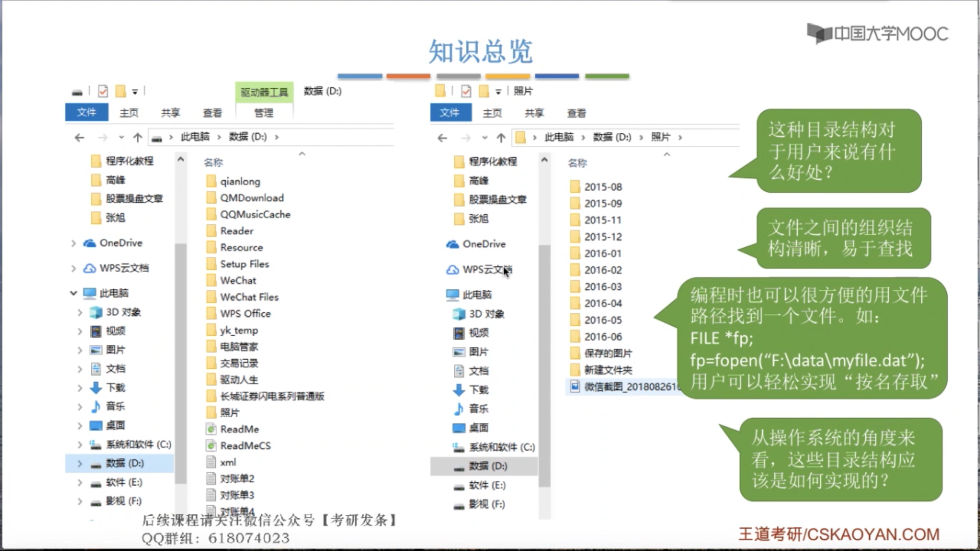The height and width of the screenshot is (551, 980).
Task: Click 此电脑 breadcrumb in left address bar
Action: pos(195,137)
